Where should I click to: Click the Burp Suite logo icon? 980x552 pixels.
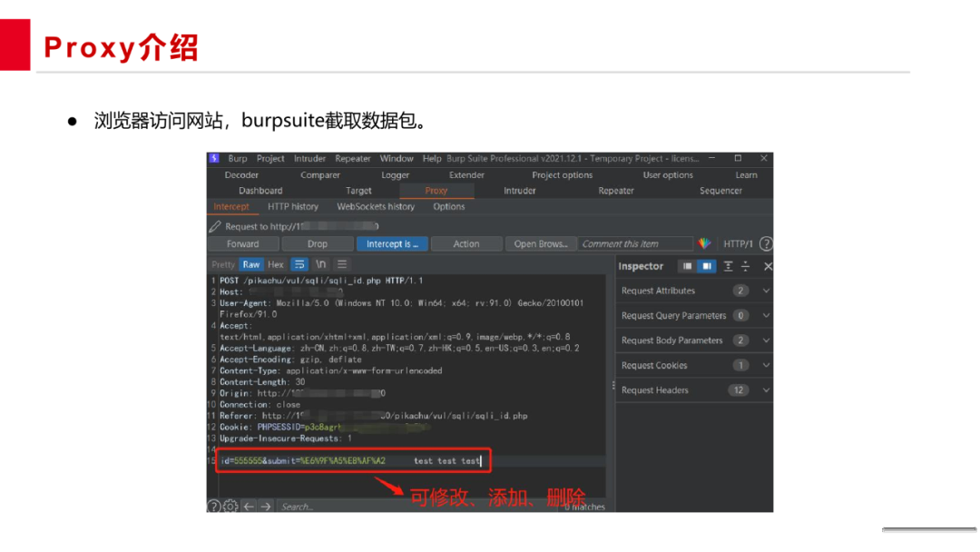[214, 158]
